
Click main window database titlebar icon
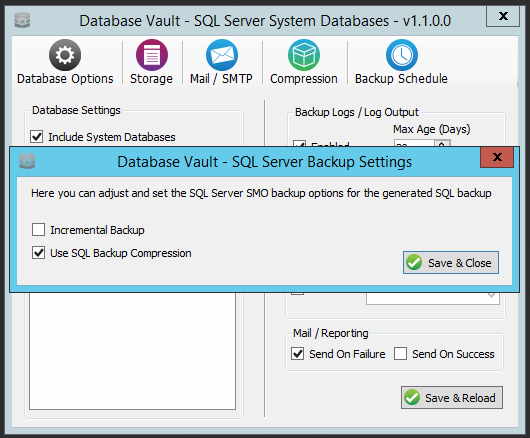[x=23, y=20]
